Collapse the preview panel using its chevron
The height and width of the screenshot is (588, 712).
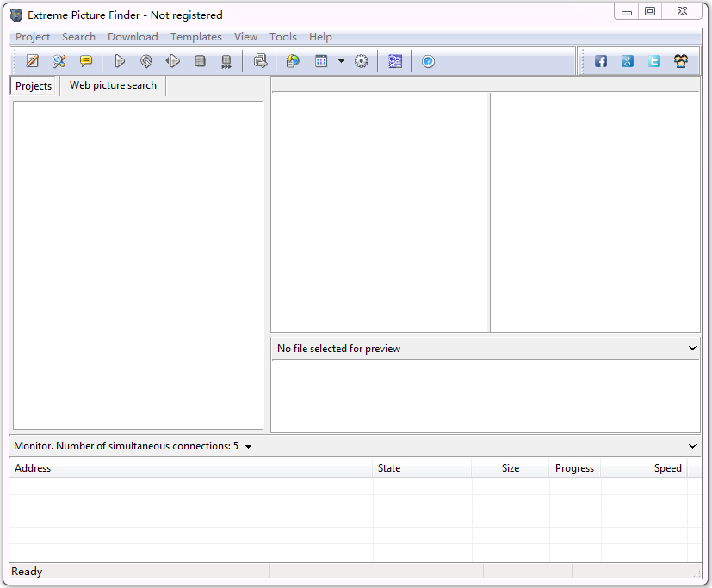click(693, 349)
